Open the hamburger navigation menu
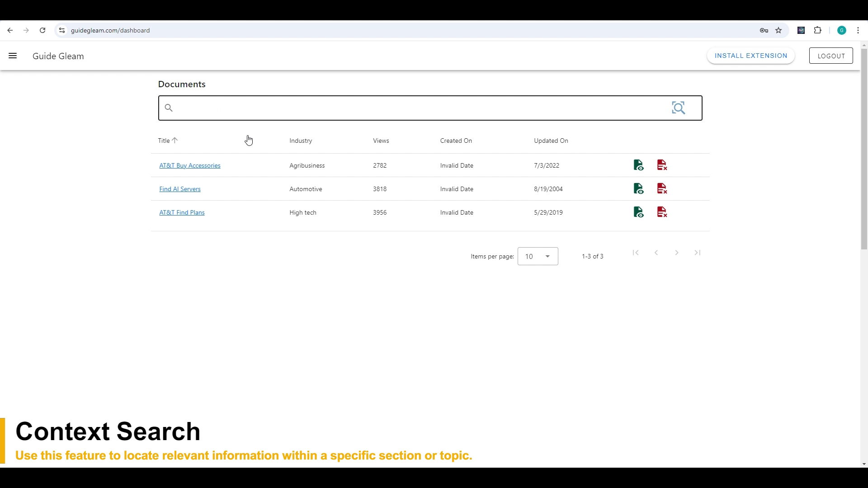The width and height of the screenshot is (868, 488). point(13,56)
